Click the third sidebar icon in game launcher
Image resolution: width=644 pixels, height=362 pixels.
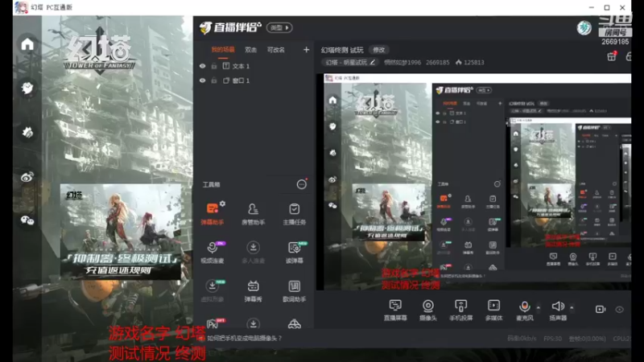pos(27,132)
